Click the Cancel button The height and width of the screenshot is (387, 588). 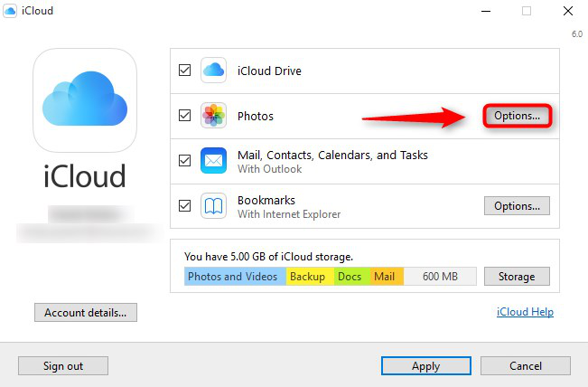[x=526, y=365]
